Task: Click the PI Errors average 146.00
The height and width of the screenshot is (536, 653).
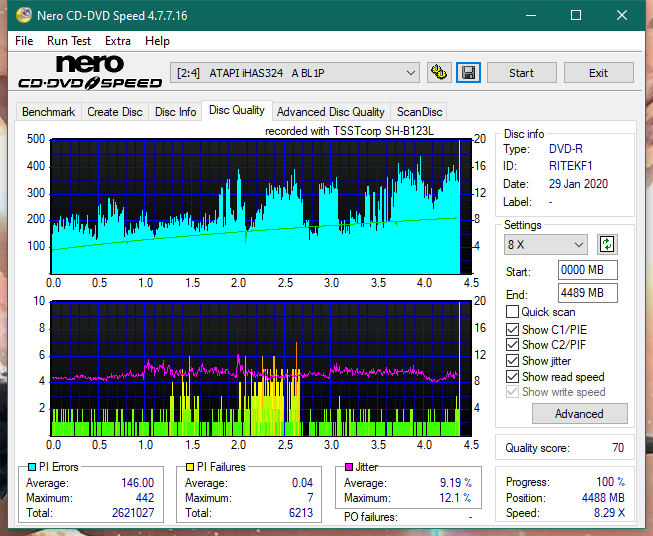Action: [137, 483]
